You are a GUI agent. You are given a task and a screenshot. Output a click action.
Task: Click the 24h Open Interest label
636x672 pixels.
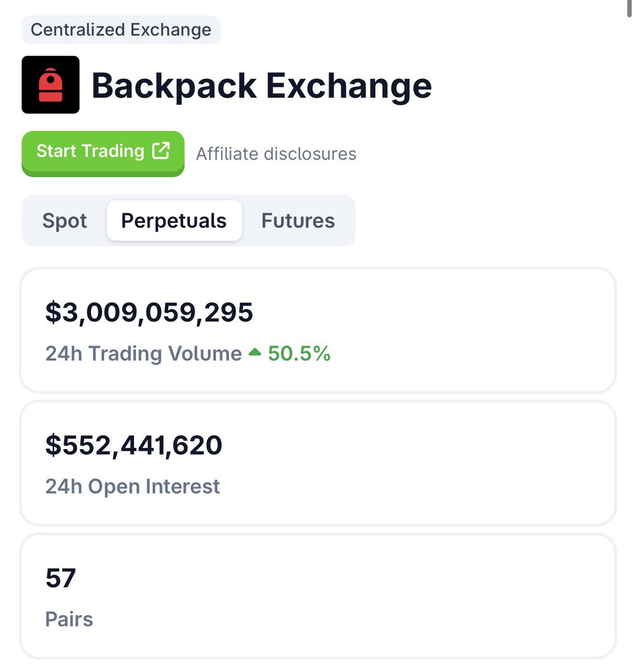pyautogui.click(x=132, y=486)
